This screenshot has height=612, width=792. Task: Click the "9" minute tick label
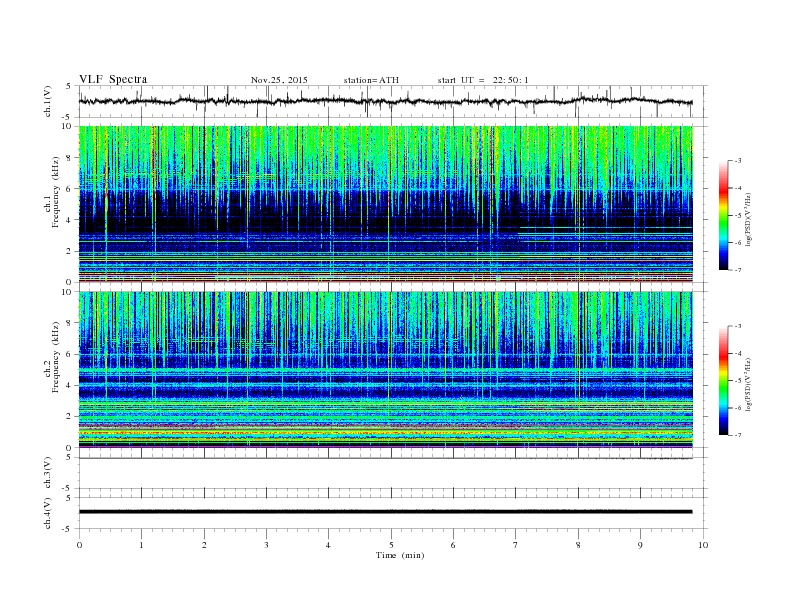[x=640, y=545]
